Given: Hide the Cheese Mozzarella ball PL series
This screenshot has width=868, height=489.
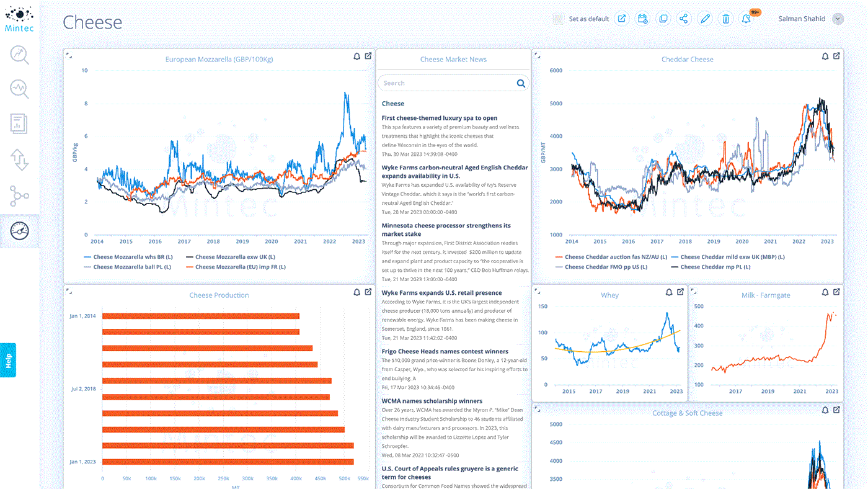Looking at the screenshot, I should pos(132,266).
